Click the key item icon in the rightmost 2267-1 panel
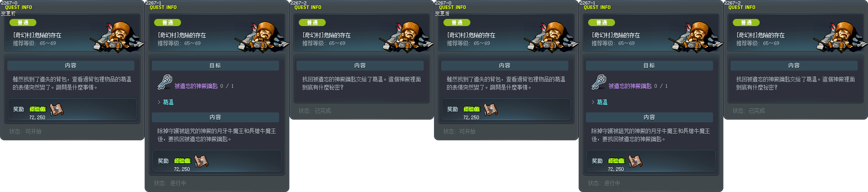This screenshot has width=868, height=192. (598, 82)
